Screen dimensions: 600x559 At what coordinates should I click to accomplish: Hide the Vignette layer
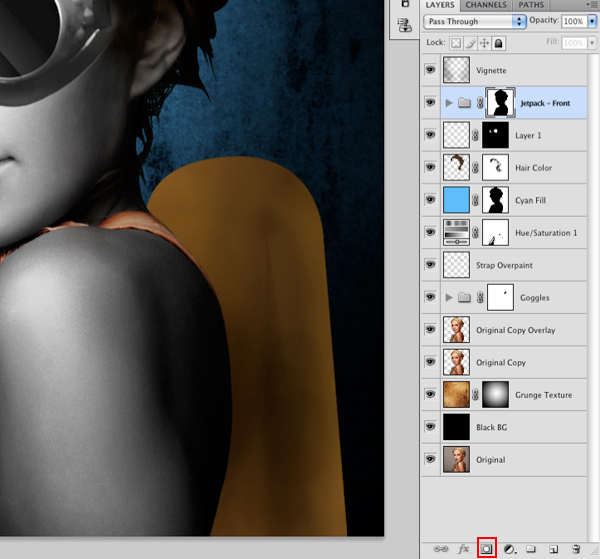point(430,70)
